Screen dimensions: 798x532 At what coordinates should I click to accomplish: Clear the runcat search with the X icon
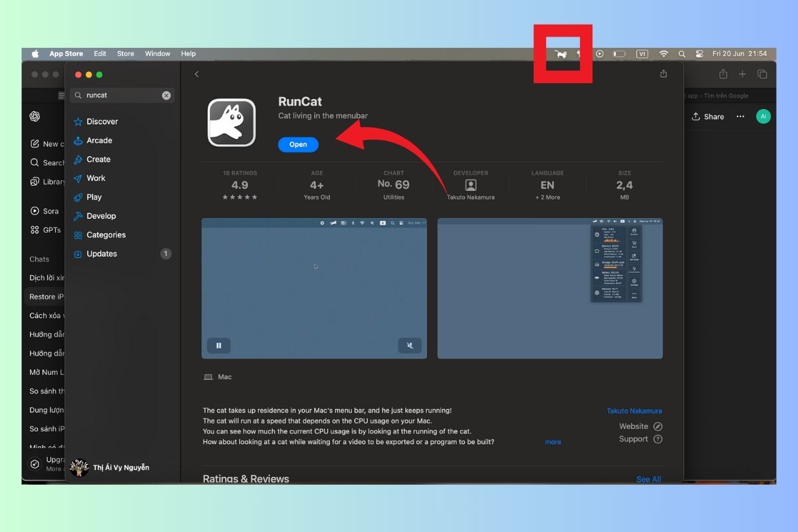[x=166, y=95]
